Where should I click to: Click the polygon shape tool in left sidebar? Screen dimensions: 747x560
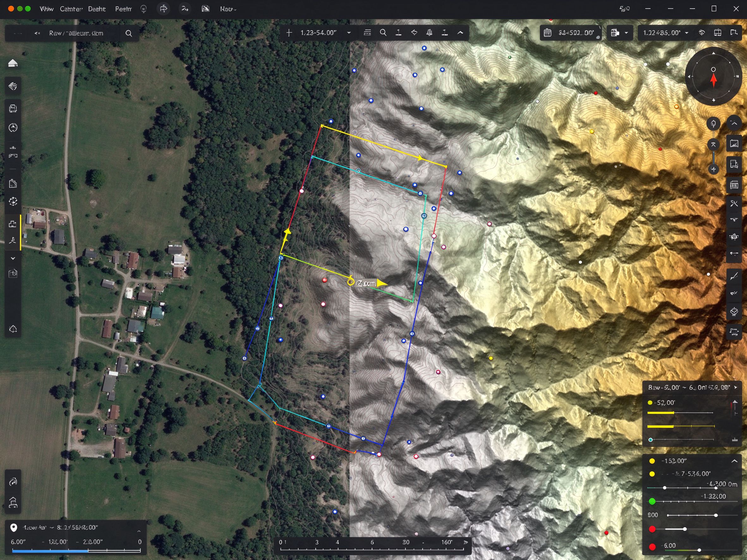[13, 329]
